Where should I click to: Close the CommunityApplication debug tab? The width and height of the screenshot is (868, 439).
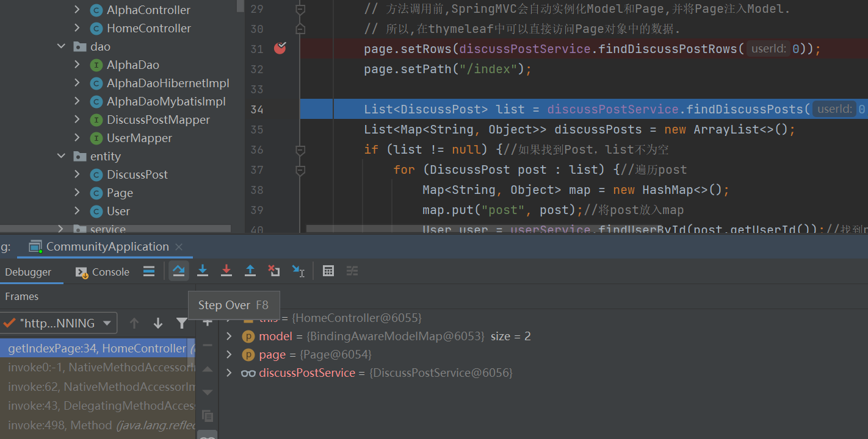(179, 247)
